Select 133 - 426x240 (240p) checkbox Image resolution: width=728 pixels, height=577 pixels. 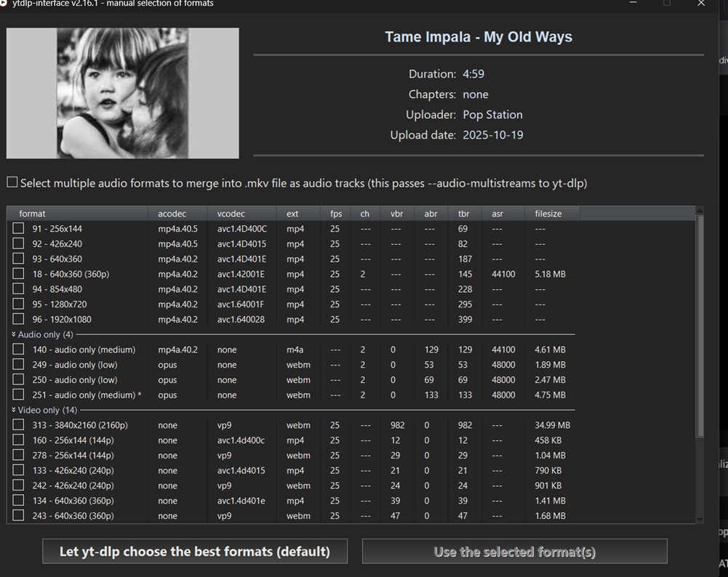pos(18,470)
